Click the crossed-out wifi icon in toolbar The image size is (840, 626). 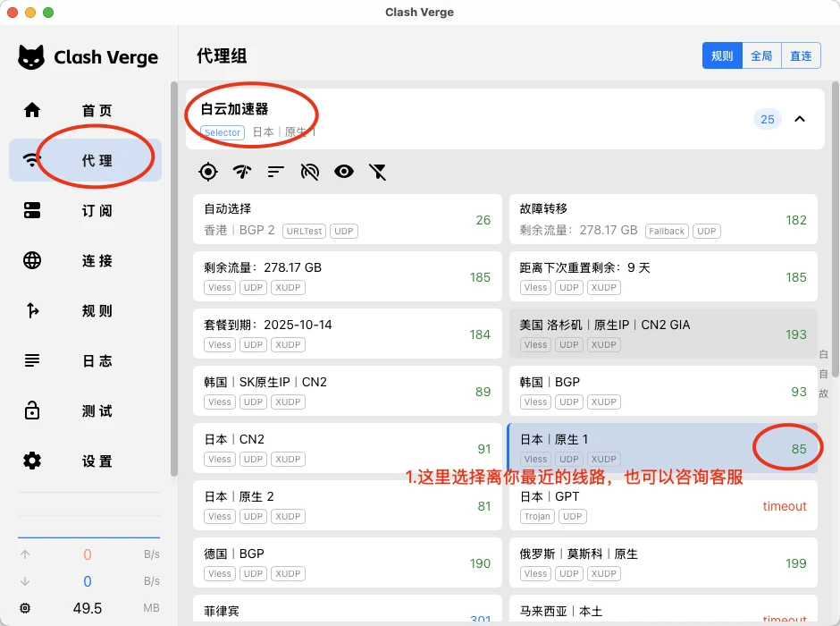[310, 172]
